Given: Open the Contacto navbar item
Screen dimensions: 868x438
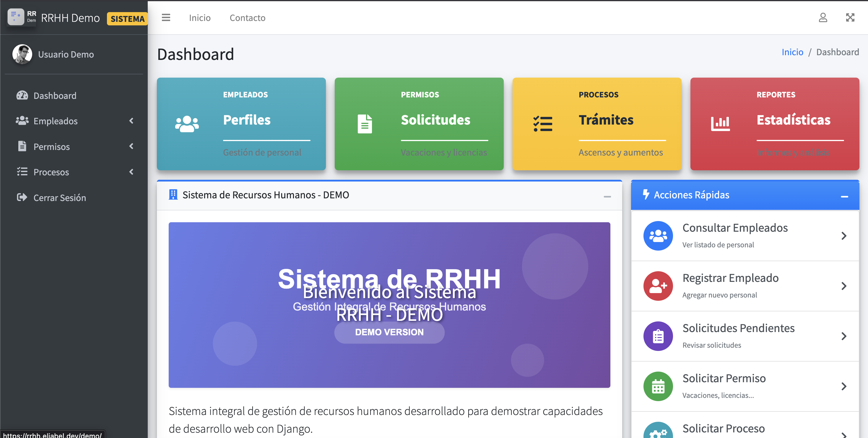Looking at the screenshot, I should [x=247, y=18].
